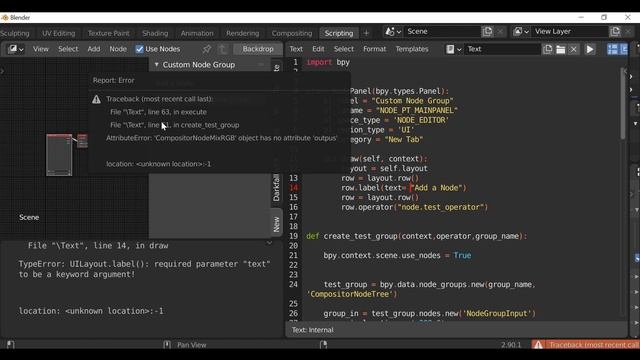
Task: Open the node editor Add menu
Action: (x=94, y=49)
